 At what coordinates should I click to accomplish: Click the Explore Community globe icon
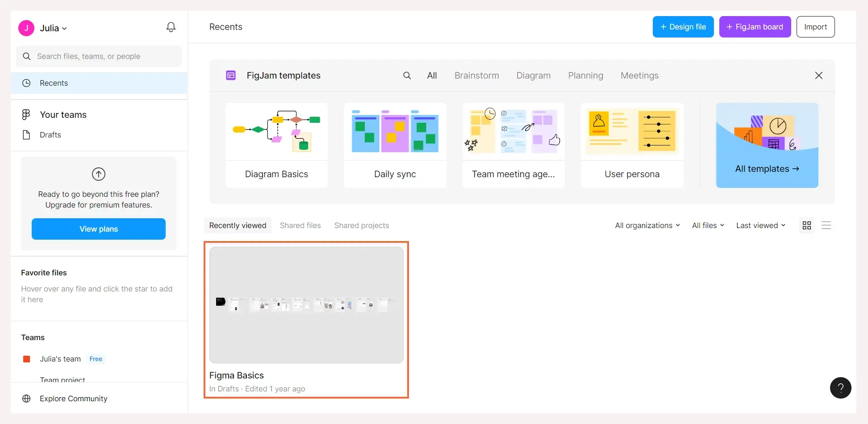(26, 399)
